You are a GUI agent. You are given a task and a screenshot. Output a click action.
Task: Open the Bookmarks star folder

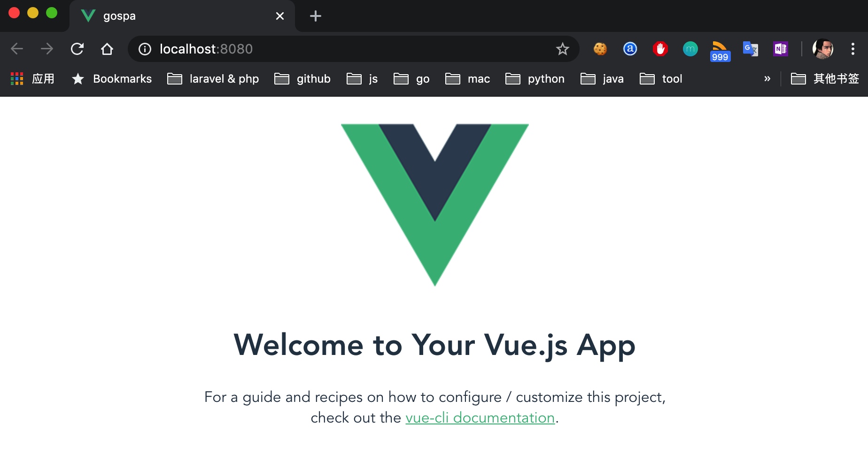(x=112, y=79)
